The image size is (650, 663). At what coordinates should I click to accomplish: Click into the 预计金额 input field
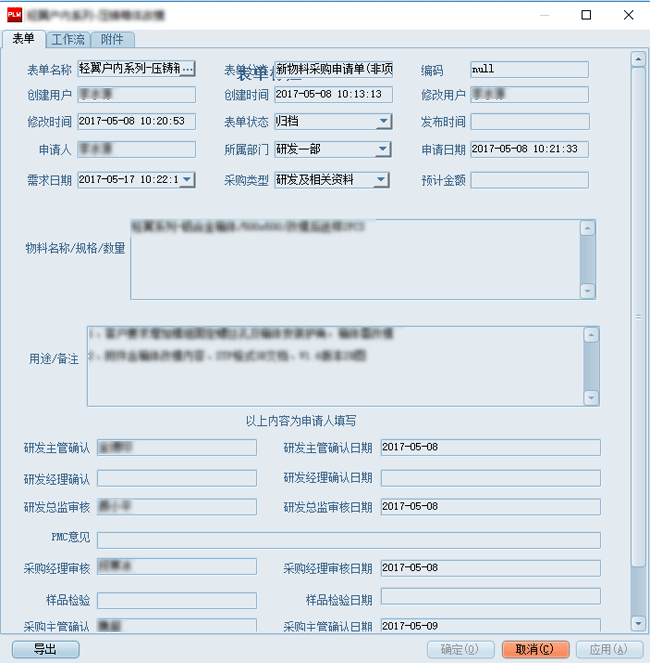click(x=529, y=180)
